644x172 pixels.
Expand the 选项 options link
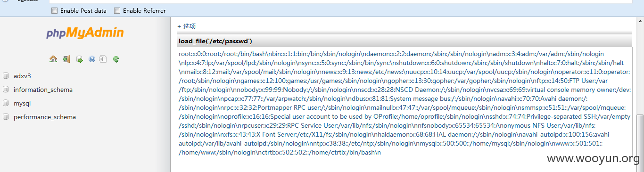187,26
